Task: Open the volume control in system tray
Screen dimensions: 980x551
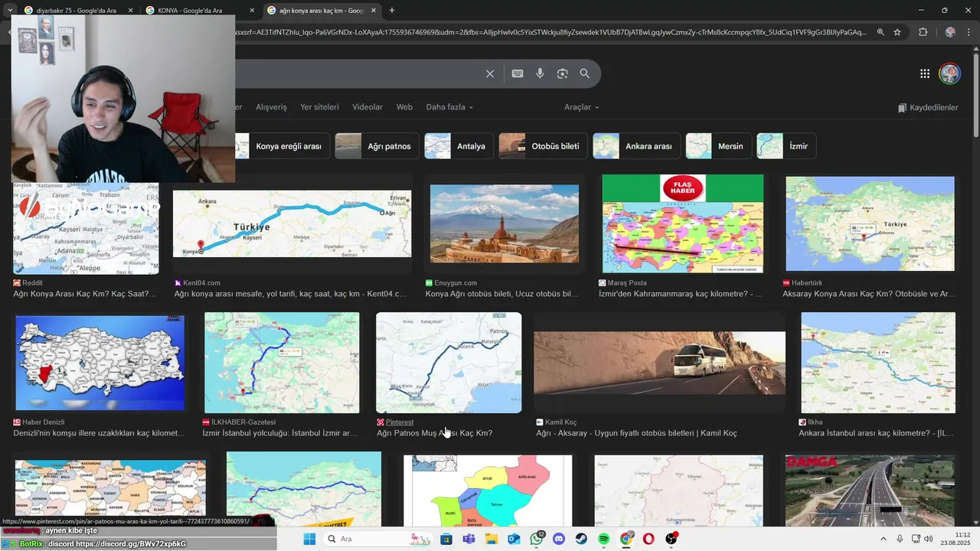Action: point(929,539)
